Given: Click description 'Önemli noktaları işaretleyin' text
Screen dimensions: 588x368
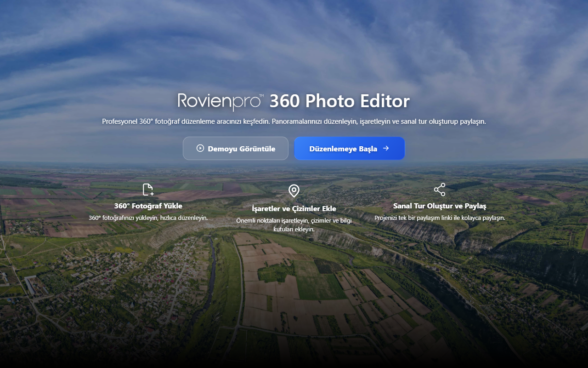Looking at the screenshot, I should (x=294, y=225).
